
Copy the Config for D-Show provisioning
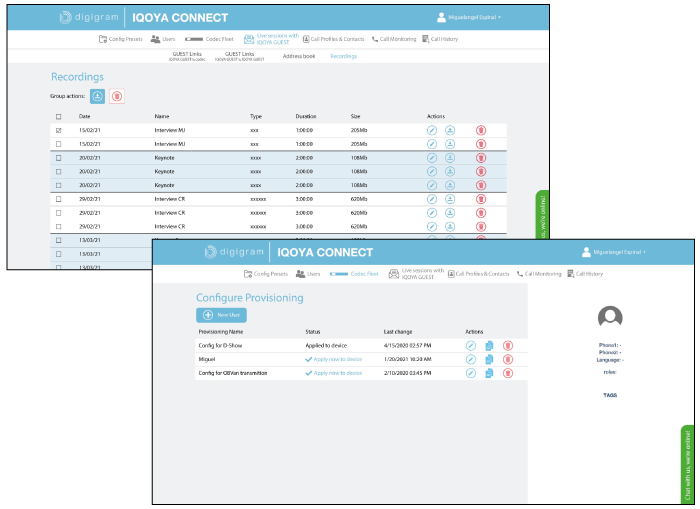(x=489, y=346)
